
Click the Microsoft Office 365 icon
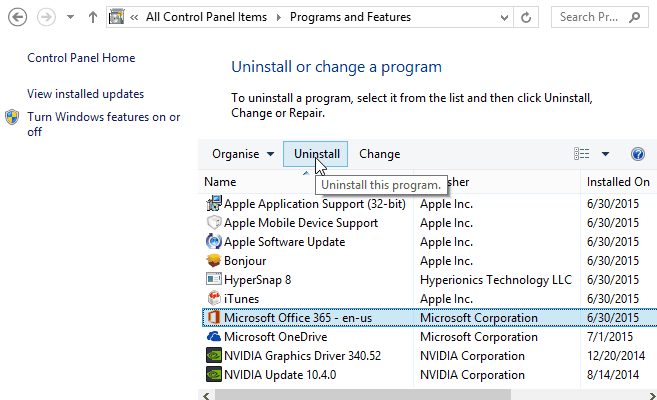point(213,318)
